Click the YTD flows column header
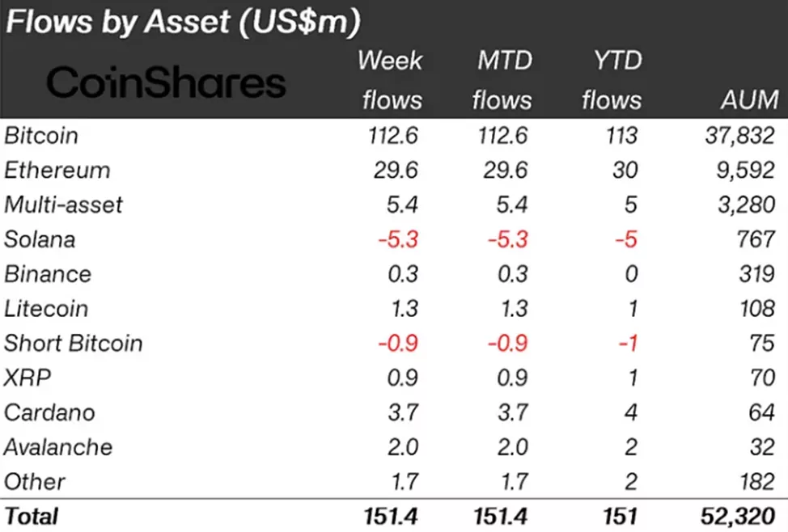 tap(612, 80)
